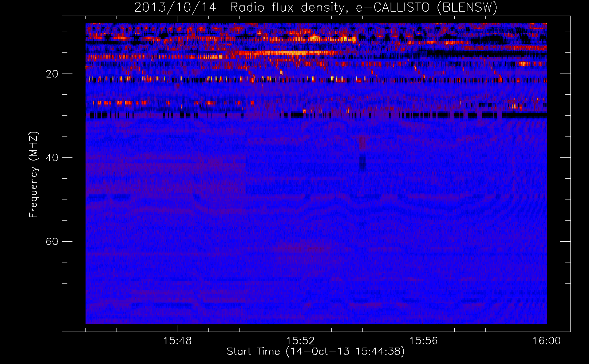The image size is (589, 364).
Task: Click the spectrogram at 15:52 and 60 MHz
Action: pos(301,241)
